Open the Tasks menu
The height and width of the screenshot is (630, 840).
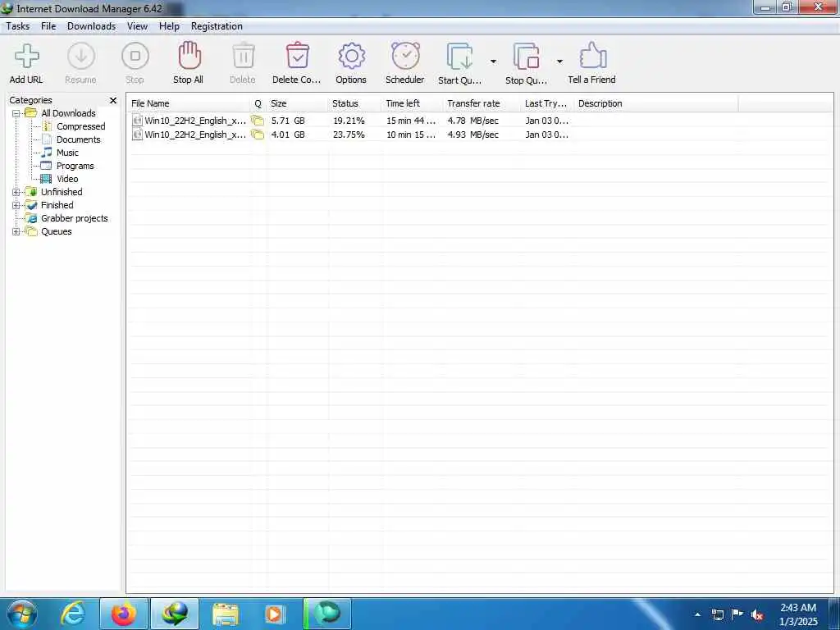pyautogui.click(x=18, y=26)
